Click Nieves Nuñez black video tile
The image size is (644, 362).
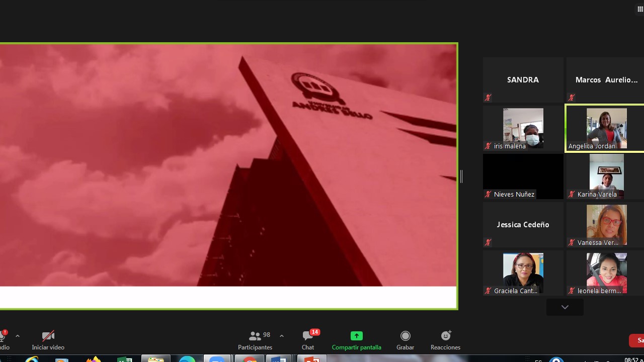point(523,176)
